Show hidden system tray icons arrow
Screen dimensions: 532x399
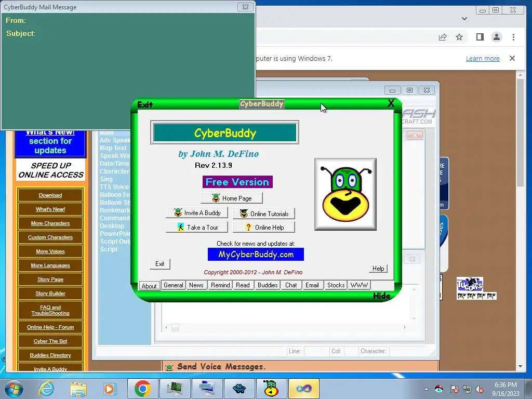click(x=426, y=389)
